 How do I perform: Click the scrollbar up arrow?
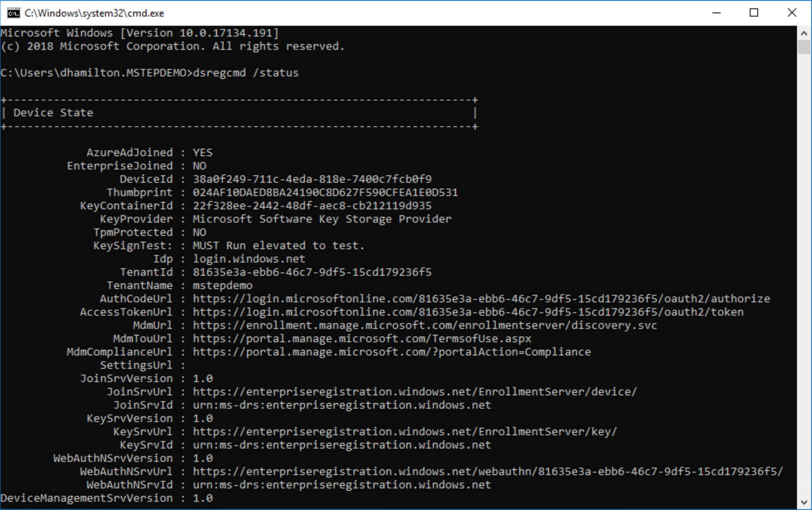[804, 33]
